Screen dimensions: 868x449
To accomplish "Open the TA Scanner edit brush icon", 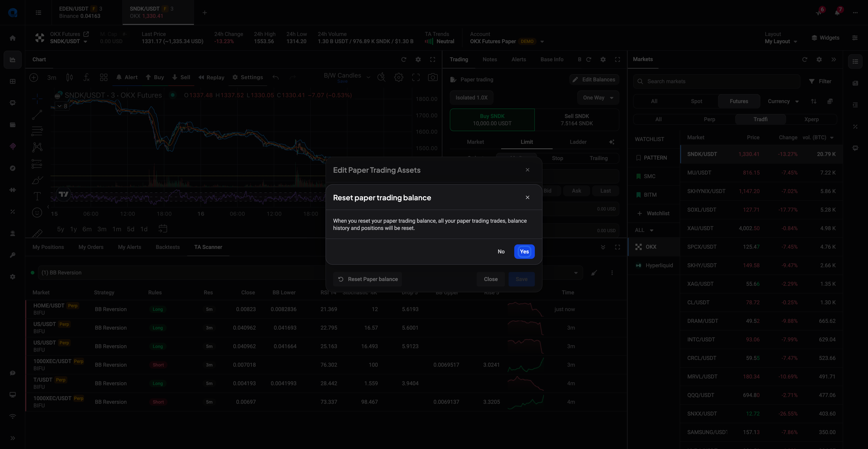I will tap(594, 273).
